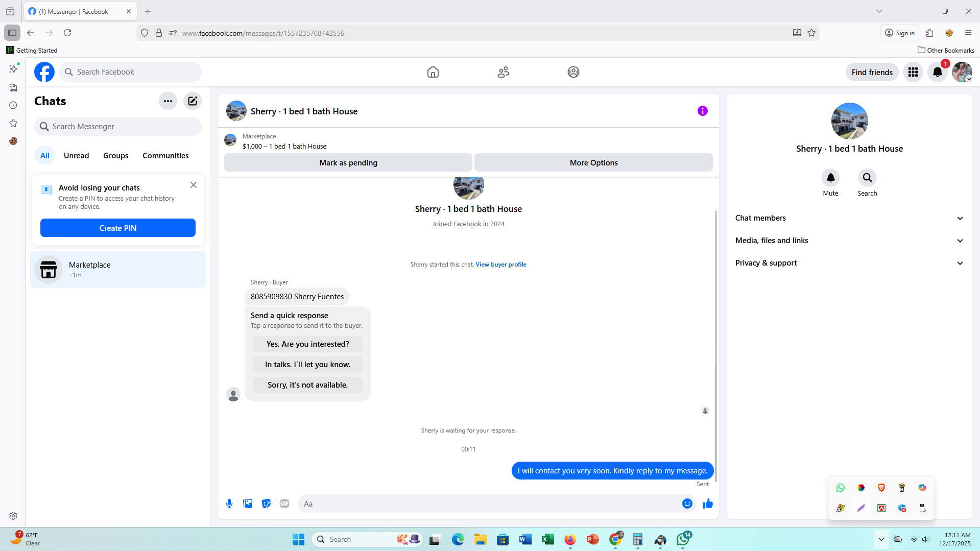
Task: Attach a photo file to the message
Action: click(248, 504)
